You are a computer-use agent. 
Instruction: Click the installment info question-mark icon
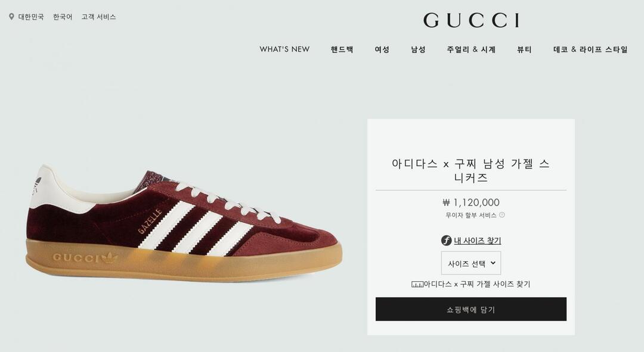(502, 215)
